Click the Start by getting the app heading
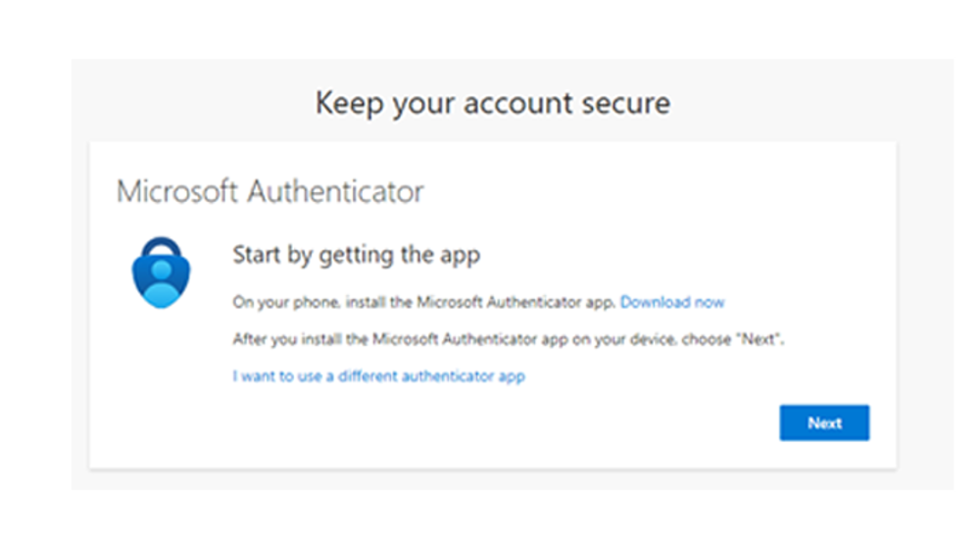This screenshot has height=549, width=980. click(x=357, y=255)
